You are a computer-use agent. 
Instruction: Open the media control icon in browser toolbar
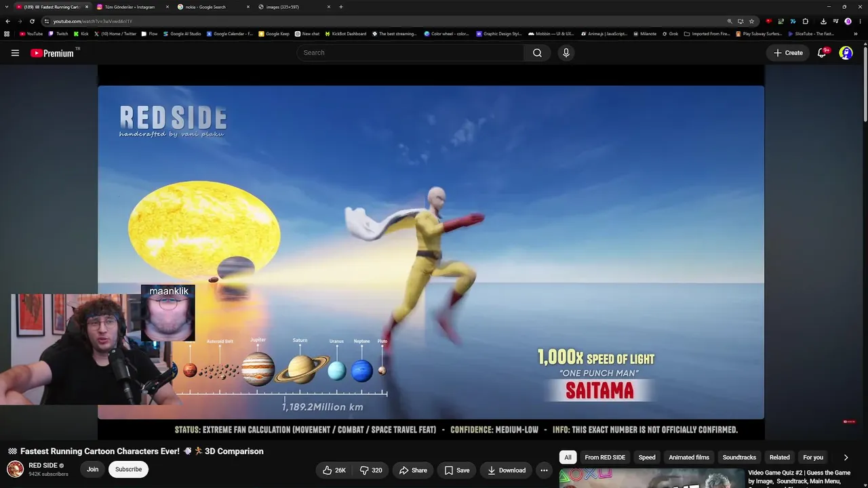click(835, 21)
